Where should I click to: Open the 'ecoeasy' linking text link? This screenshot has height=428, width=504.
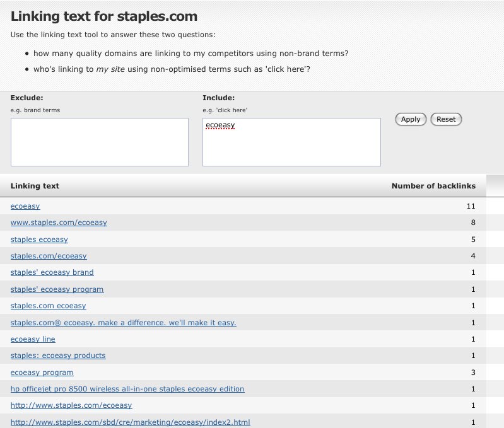coord(25,206)
